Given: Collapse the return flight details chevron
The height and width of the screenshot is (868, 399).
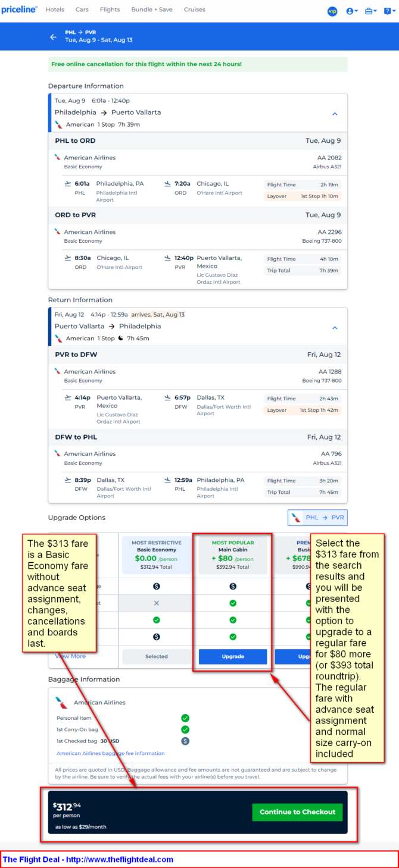Looking at the screenshot, I should 335,328.
